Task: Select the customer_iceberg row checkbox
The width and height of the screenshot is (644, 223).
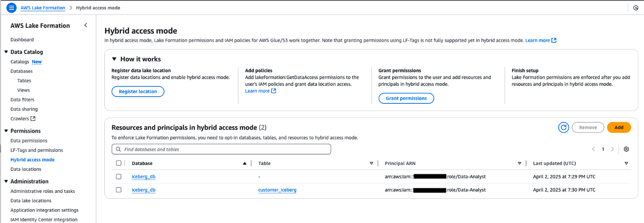Action: coord(119,190)
